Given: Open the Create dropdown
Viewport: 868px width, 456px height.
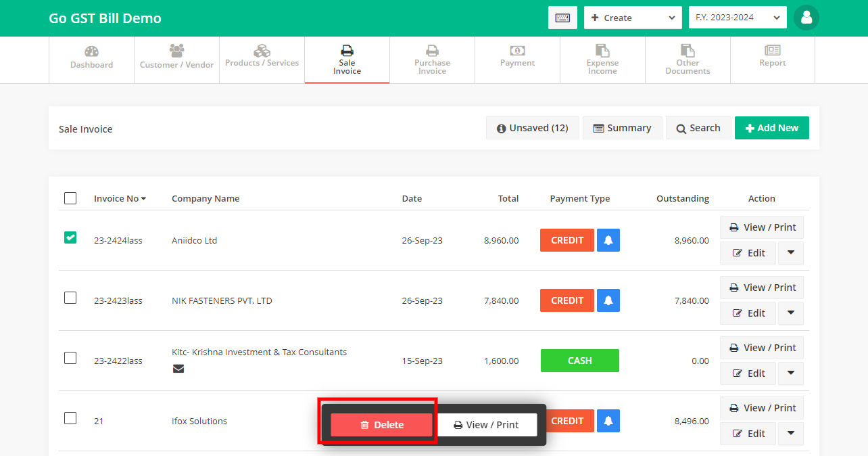Looking at the screenshot, I should tap(633, 18).
